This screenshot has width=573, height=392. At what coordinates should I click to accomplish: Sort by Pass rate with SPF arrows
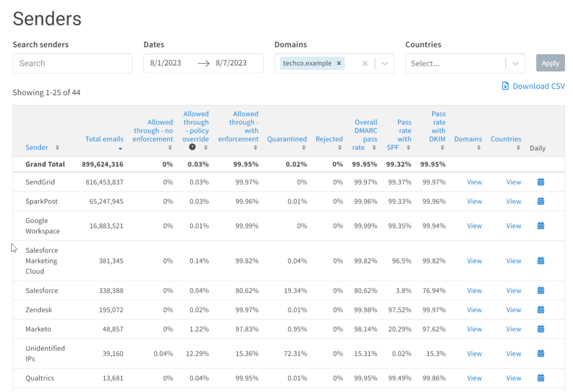coord(408,148)
